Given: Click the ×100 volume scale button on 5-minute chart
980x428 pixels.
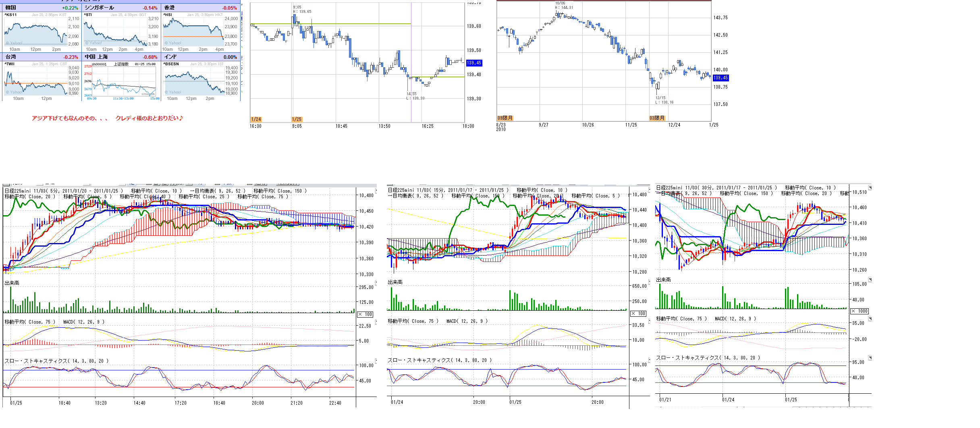Looking at the screenshot, I should [x=365, y=314].
